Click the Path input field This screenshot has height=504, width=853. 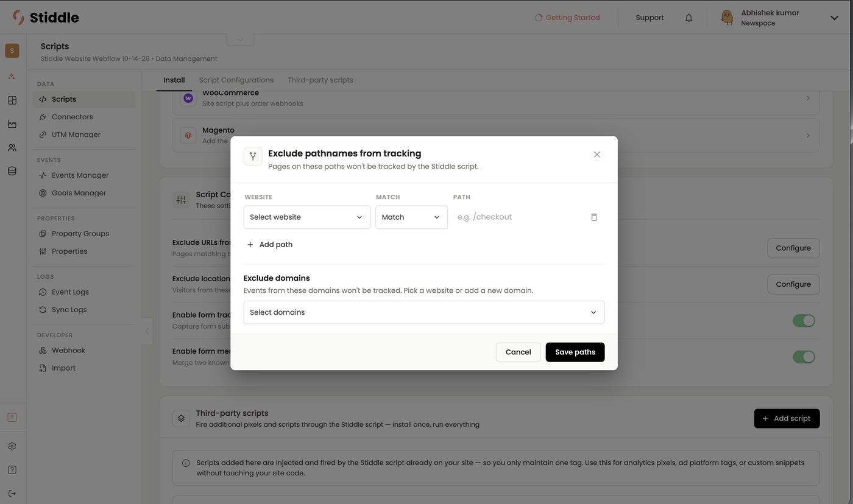(x=517, y=217)
